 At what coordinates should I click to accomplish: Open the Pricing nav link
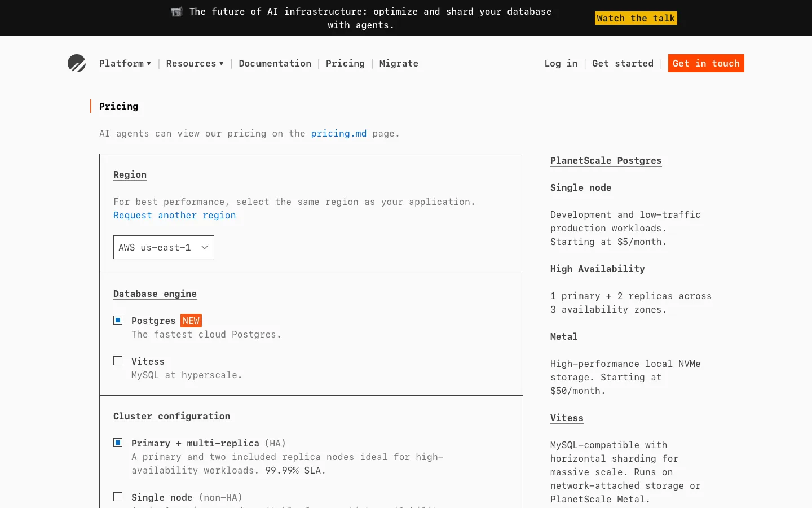345,63
